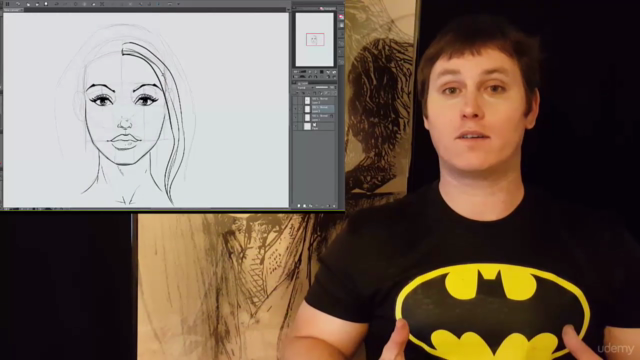Screen dimensions: 640x360
Task: Click the Scale/Transform icon in command bar
Action: click(x=102, y=4)
